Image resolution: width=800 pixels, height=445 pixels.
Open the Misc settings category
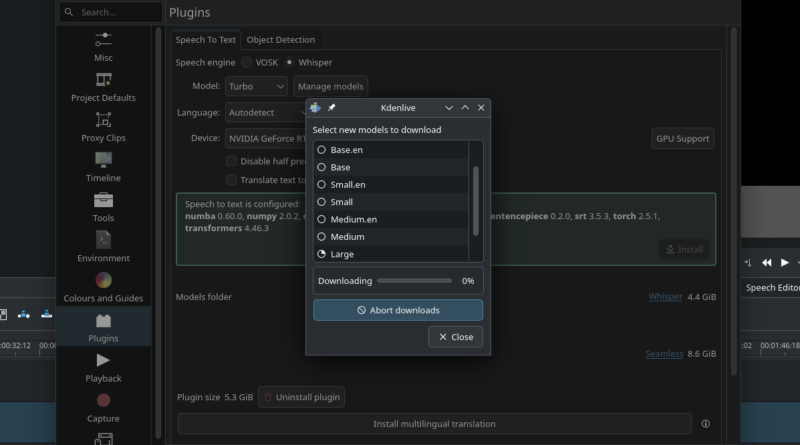pos(103,47)
